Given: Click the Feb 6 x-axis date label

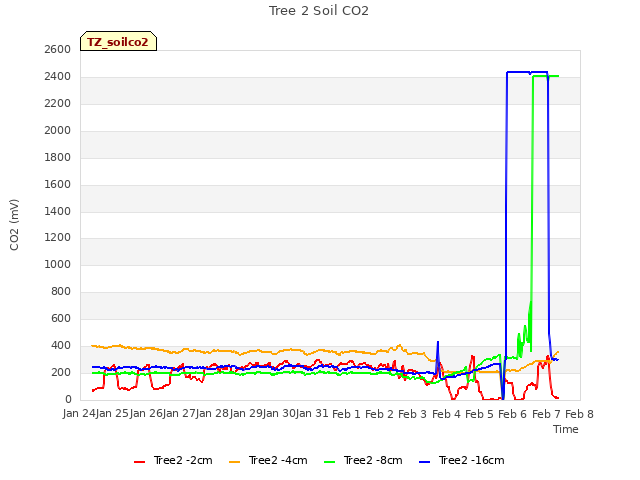Looking at the screenshot, I should pos(513,414).
